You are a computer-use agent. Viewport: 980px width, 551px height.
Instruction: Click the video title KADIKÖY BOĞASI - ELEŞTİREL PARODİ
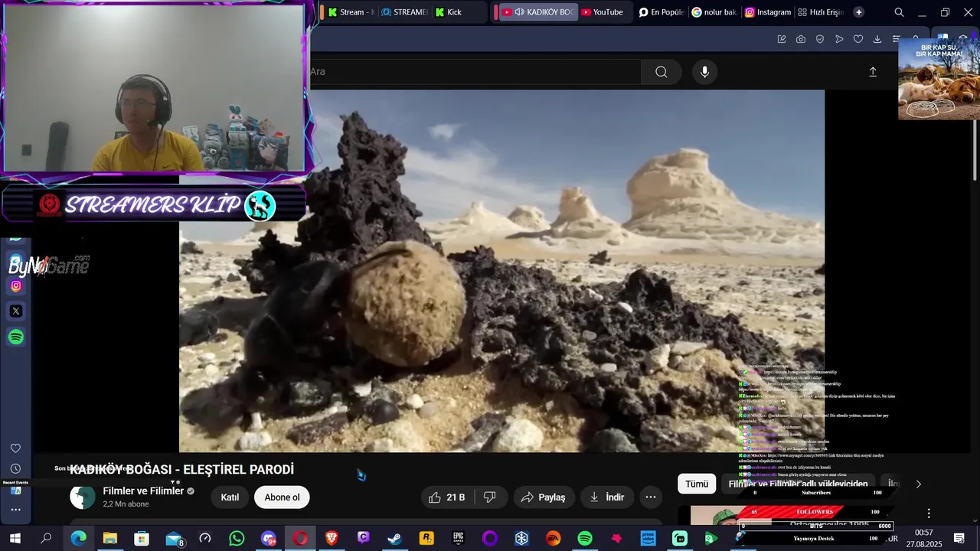[x=182, y=470]
